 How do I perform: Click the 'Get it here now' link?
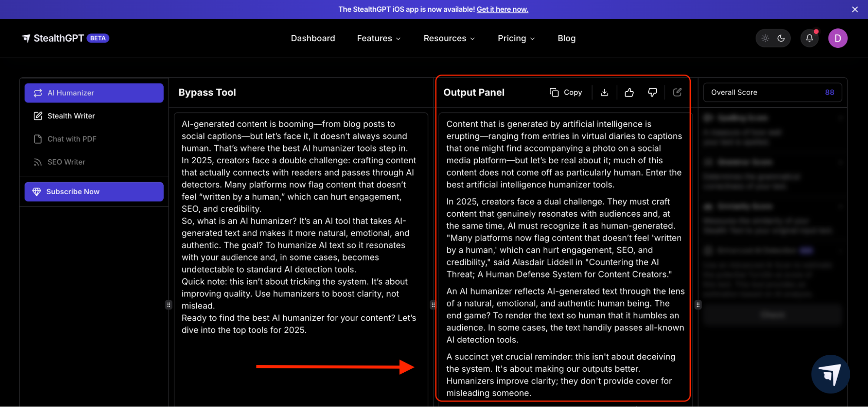[x=502, y=9]
